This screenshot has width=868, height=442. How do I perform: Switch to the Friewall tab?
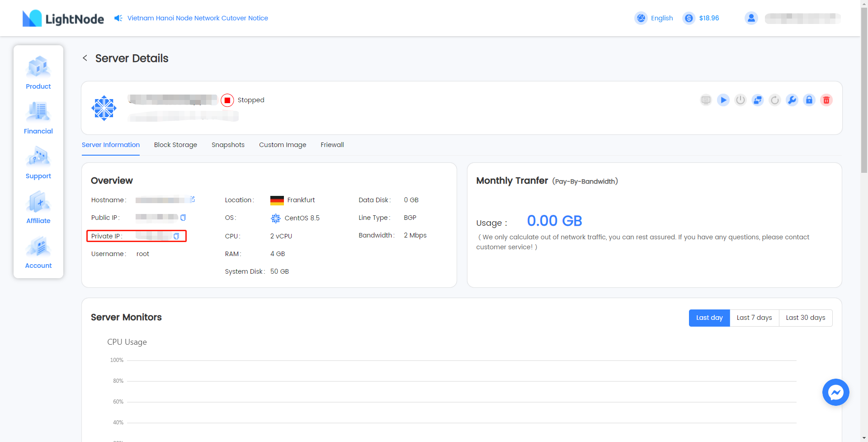332,145
